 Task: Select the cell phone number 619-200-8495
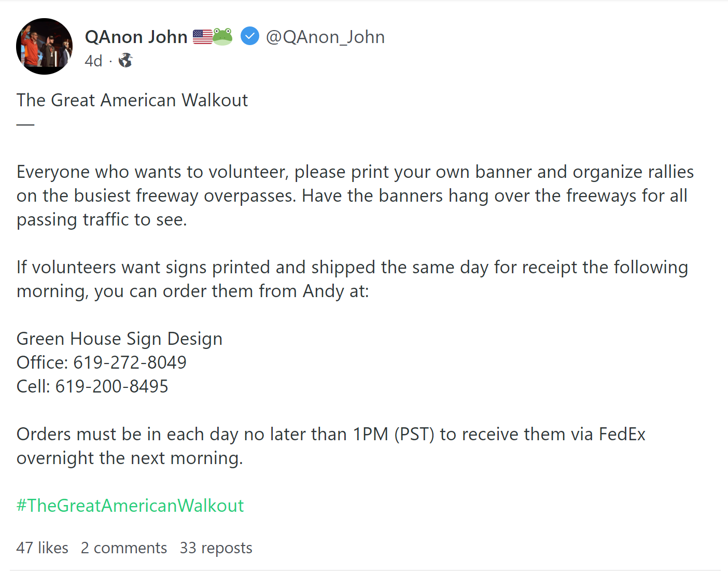point(111,386)
